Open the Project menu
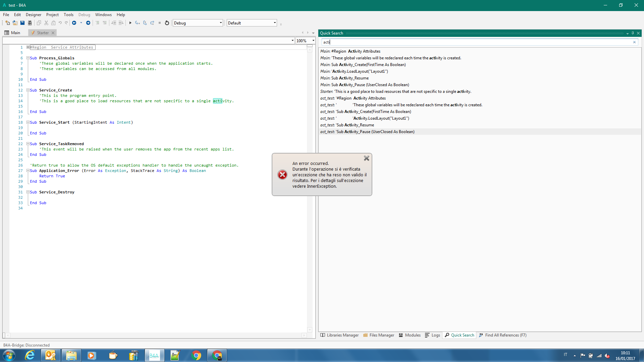The image size is (644, 362). (52, 15)
